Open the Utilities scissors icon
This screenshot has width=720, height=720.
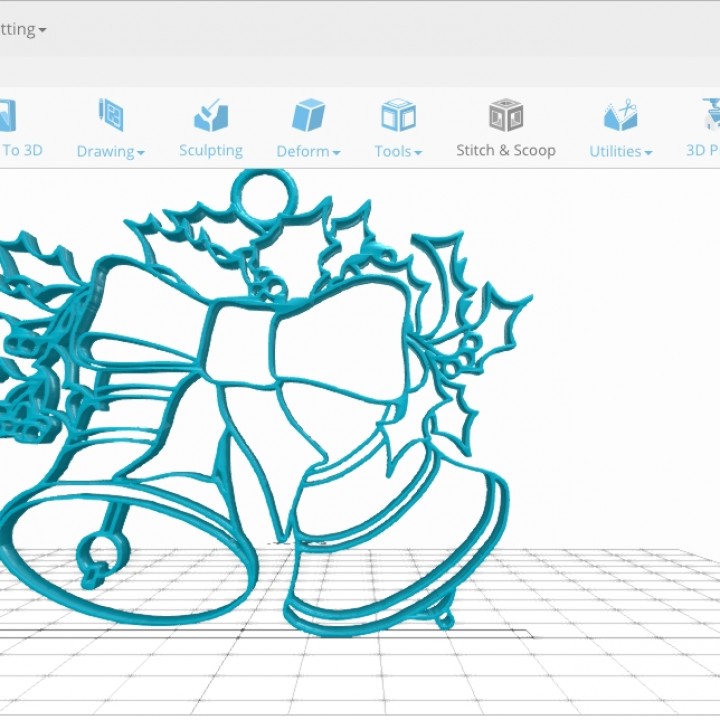tap(620, 115)
